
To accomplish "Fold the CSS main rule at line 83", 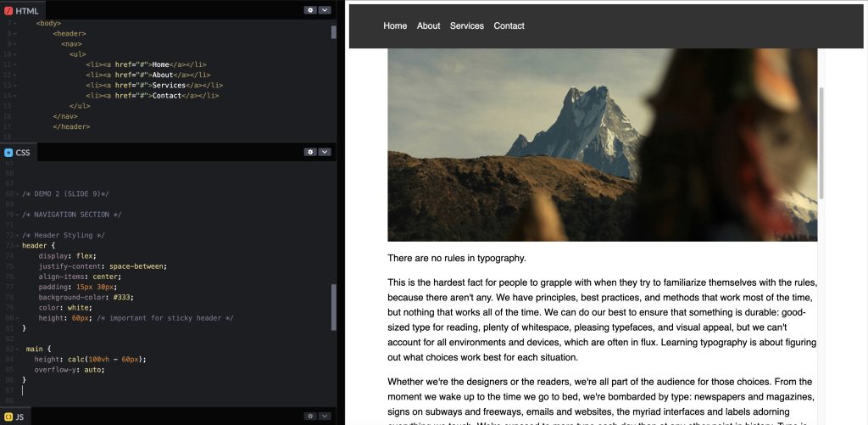I will click(x=17, y=350).
